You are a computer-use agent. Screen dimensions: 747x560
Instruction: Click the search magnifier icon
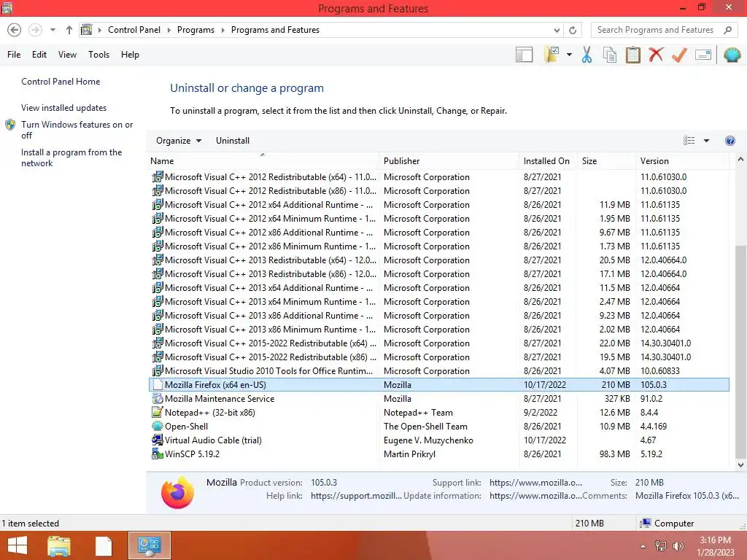727,30
